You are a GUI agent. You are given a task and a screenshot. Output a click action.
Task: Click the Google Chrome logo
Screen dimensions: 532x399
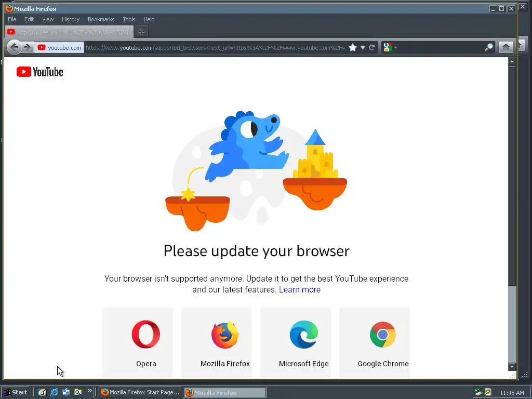pos(383,335)
